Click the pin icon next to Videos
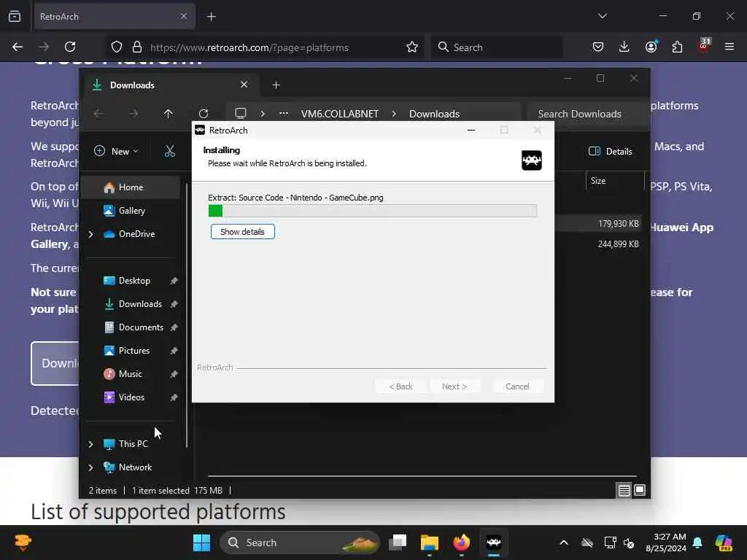This screenshot has width=747, height=560. point(174,397)
